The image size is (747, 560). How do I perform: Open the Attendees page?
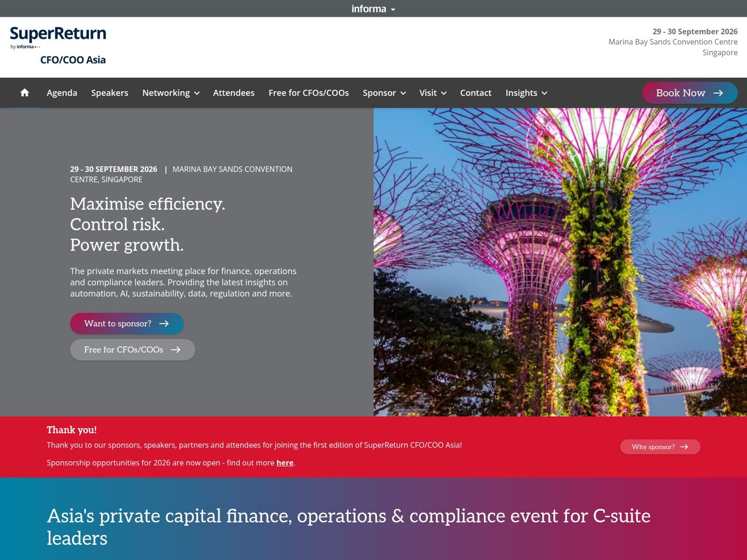234,93
